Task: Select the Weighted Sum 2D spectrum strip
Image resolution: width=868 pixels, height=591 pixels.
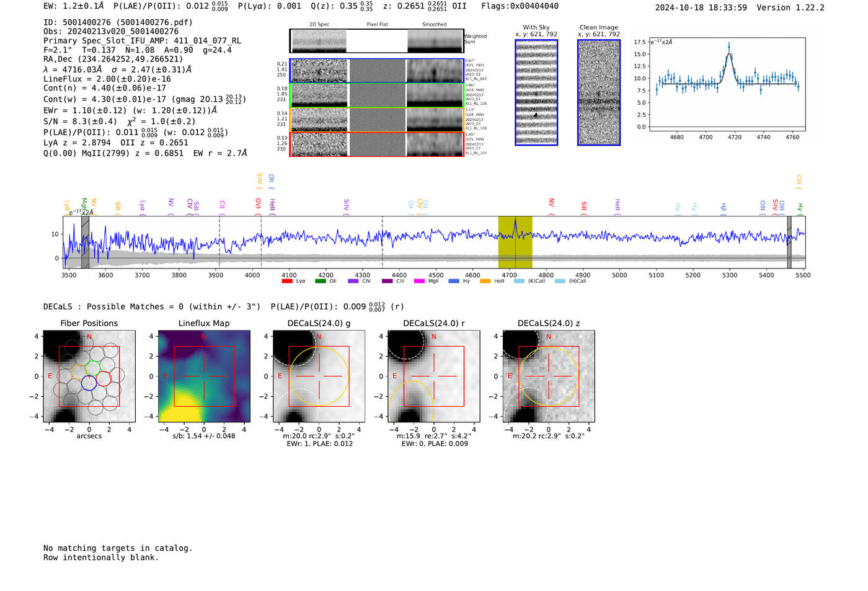Action: click(376, 40)
